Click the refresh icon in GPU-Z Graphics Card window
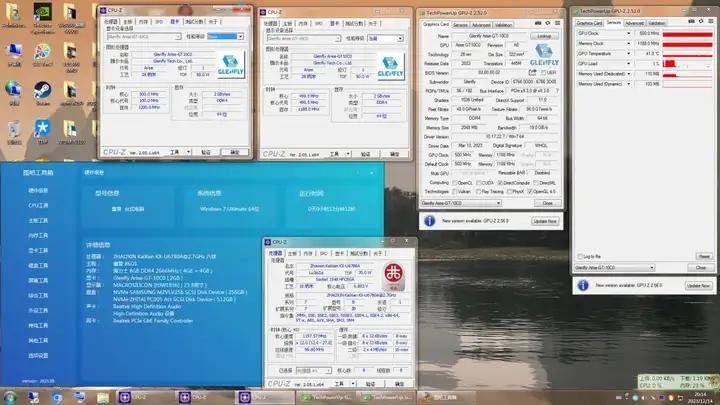Viewport: 720px width, 405px height. (x=547, y=23)
